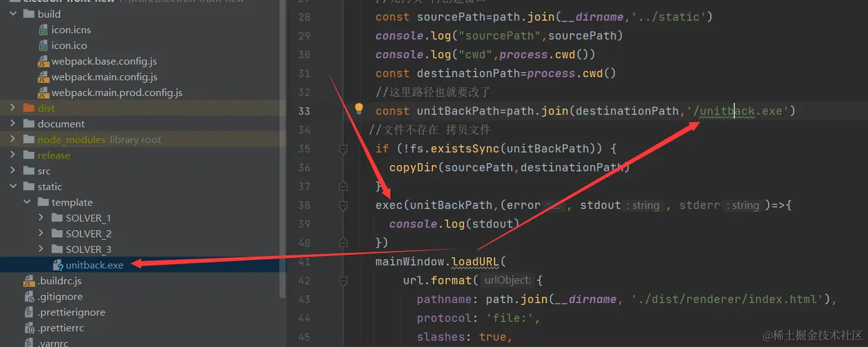Expand the dist folder chevron

[x=13, y=108]
